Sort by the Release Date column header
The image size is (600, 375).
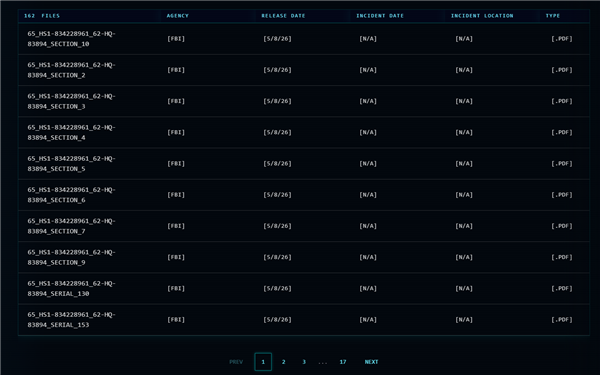(x=283, y=16)
